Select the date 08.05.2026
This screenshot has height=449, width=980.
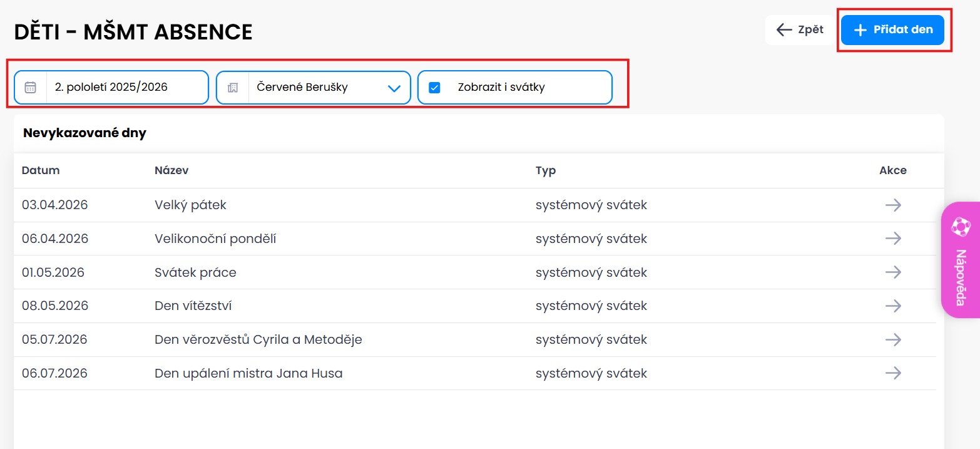pyautogui.click(x=55, y=306)
